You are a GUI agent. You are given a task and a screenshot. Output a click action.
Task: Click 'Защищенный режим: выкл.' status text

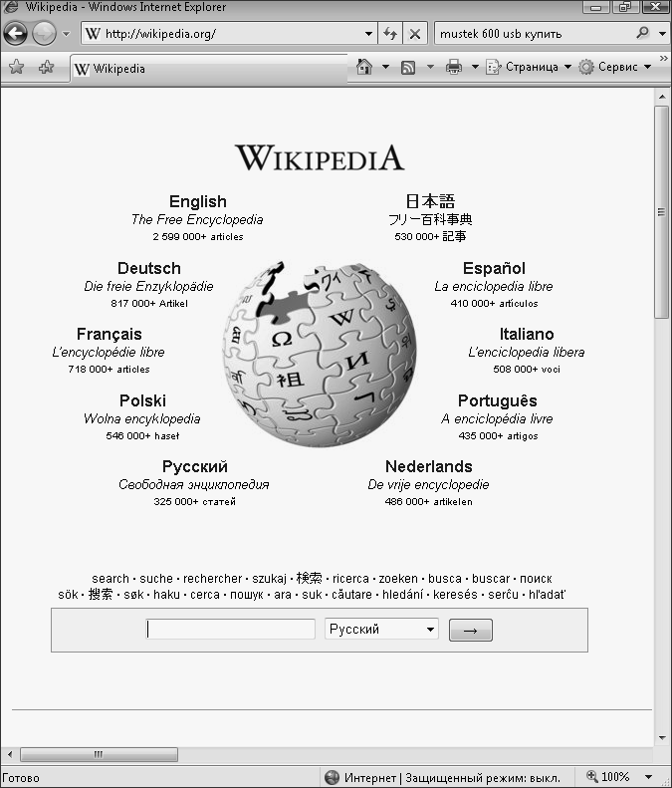click(483, 777)
